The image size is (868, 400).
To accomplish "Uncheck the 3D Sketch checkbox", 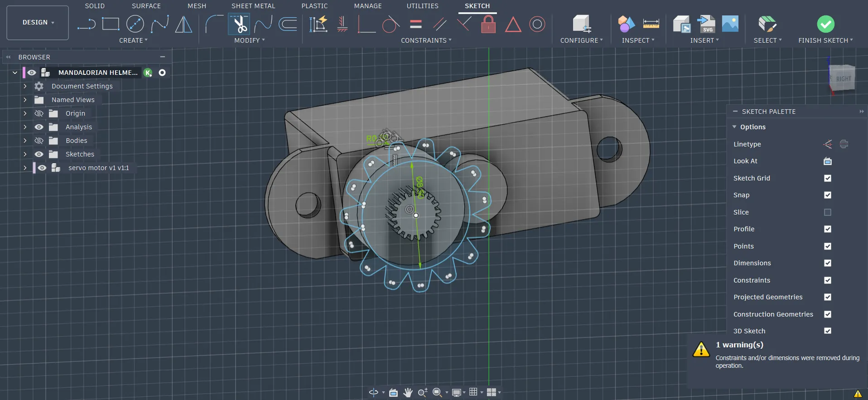I will point(828,331).
